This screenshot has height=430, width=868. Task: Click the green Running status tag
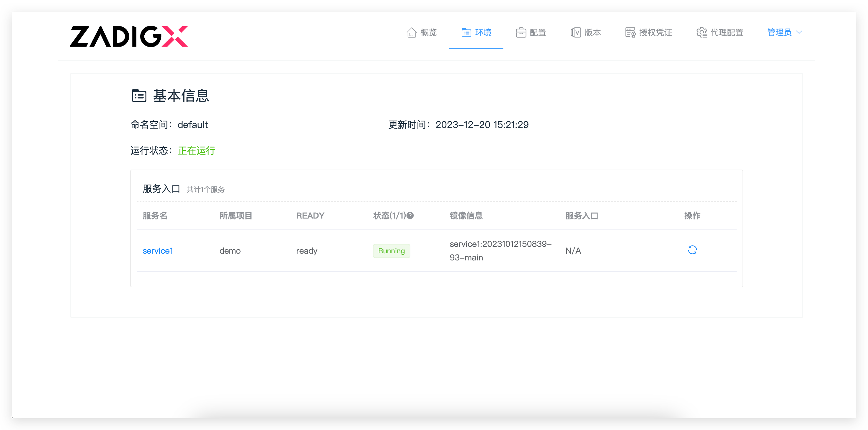[391, 251]
